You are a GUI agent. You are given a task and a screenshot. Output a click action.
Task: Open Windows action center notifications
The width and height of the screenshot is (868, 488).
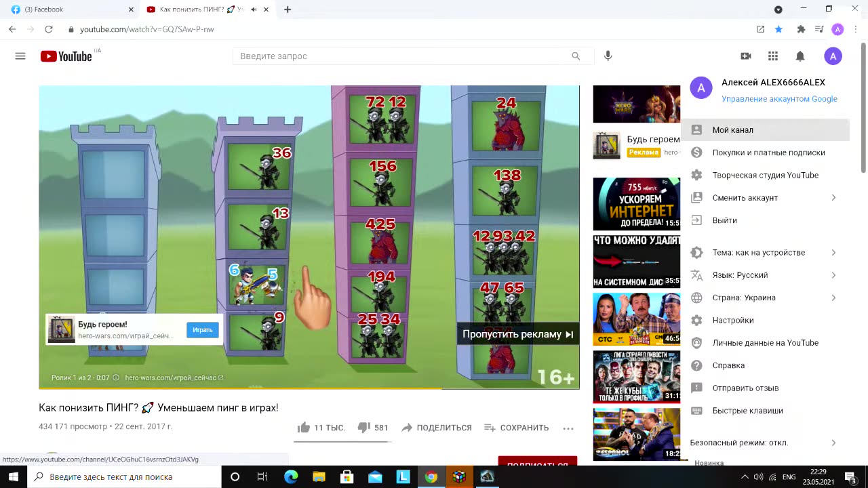coord(850,476)
